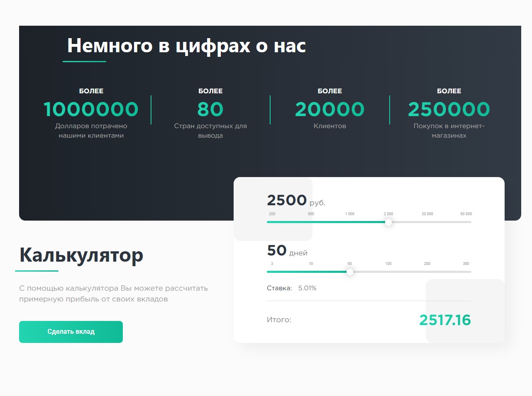
Task: Click the '20000' clients statistic number
Action: (x=330, y=109)
